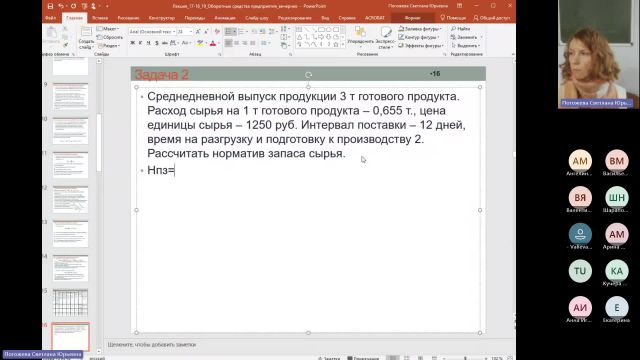
Task: Toggle italic formatting (К)
Action: (140, 43)
